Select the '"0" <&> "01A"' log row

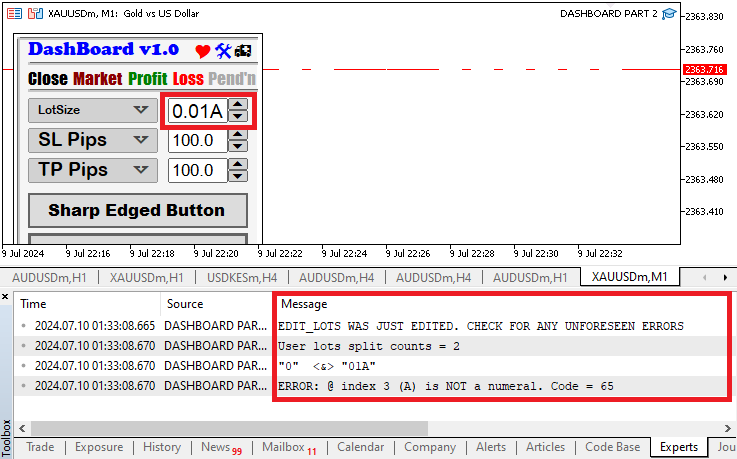pos(374,366)
